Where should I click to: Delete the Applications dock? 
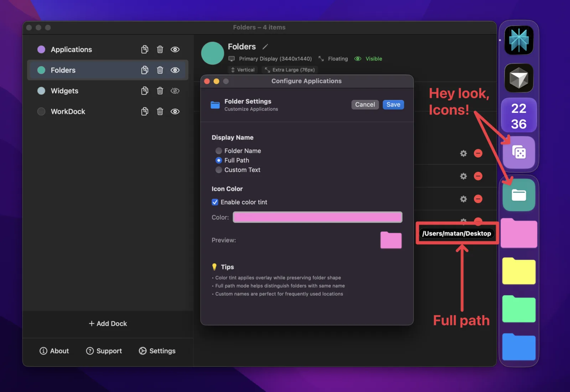[160, 50]
